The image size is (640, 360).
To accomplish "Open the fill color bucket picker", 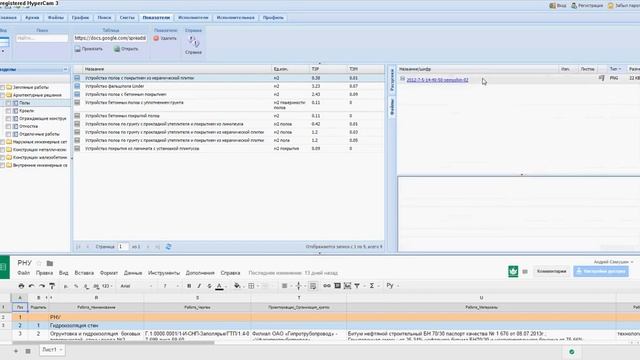I will pyautogui.click(x=237, y=286).
